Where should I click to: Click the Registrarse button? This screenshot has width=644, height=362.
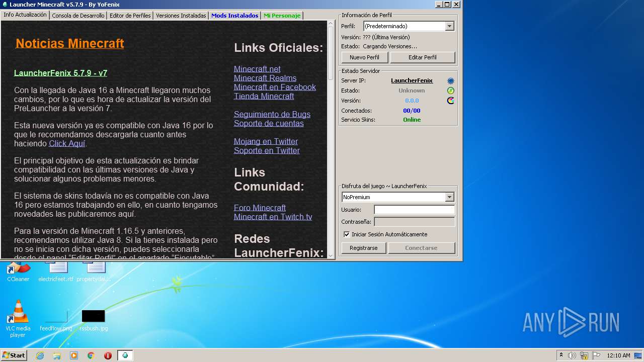pyautogui.click(x=364, y=248)
